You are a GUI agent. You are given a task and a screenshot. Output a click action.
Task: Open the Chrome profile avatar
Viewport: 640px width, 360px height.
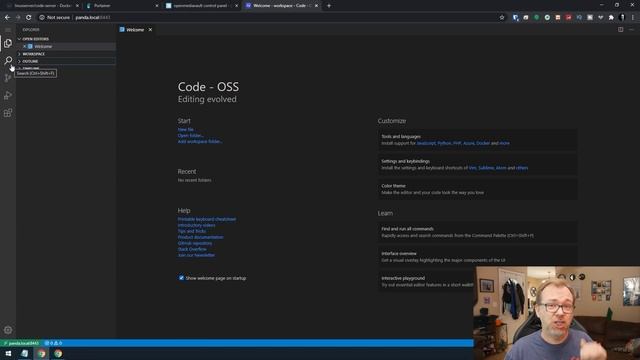pyautogui.click(x=622, y=18)
